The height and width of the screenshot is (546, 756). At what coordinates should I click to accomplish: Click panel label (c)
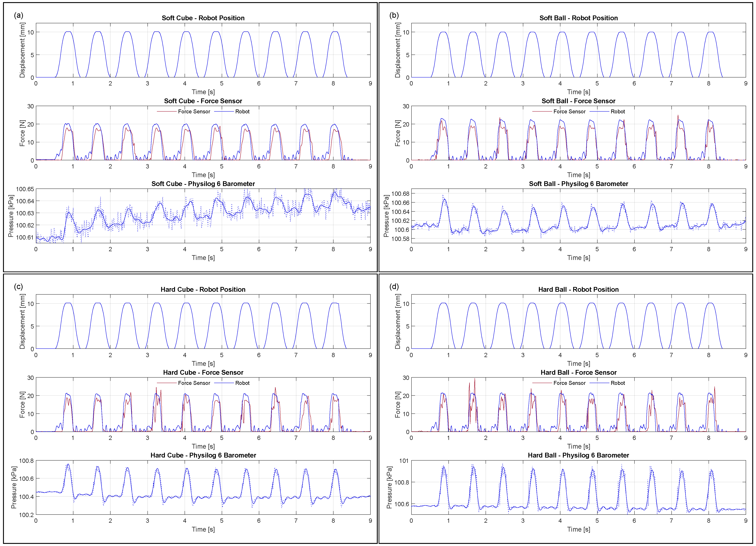click(19, 287)
